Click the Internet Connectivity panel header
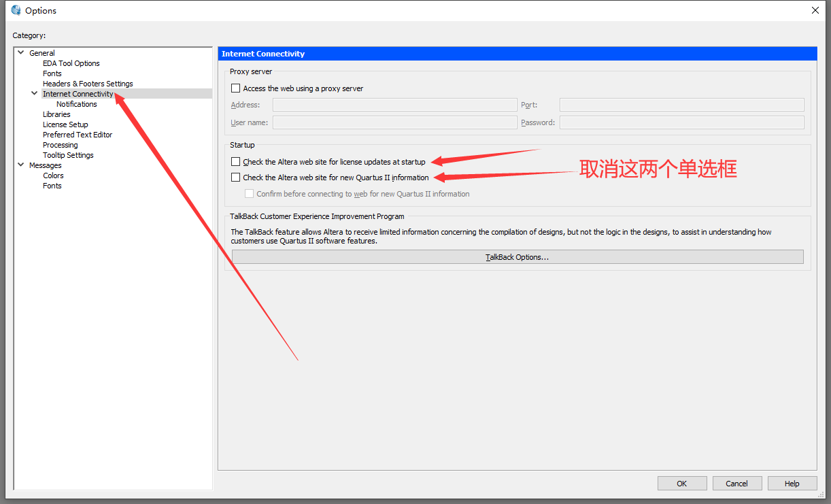831x504 pixels. coord(518,54)
